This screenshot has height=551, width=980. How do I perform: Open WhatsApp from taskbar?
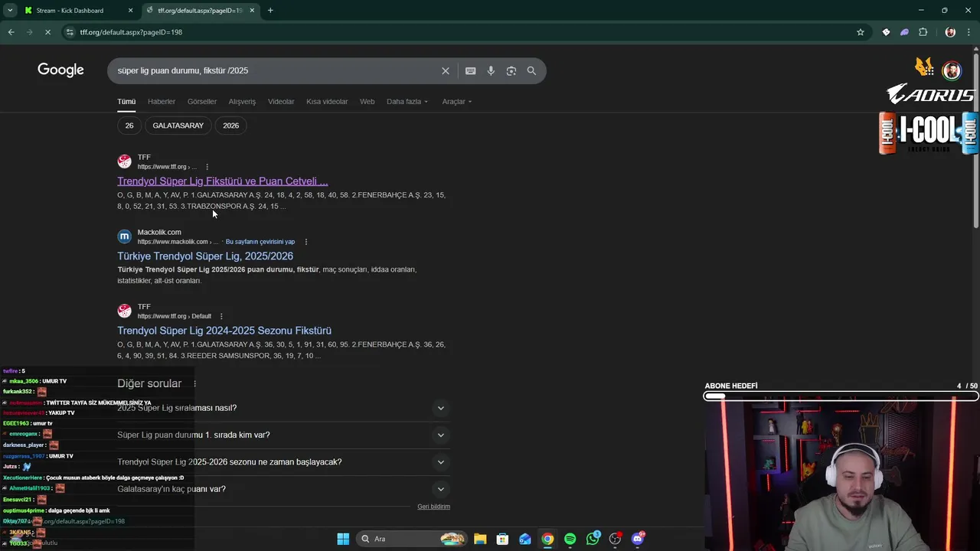(593, 539)
